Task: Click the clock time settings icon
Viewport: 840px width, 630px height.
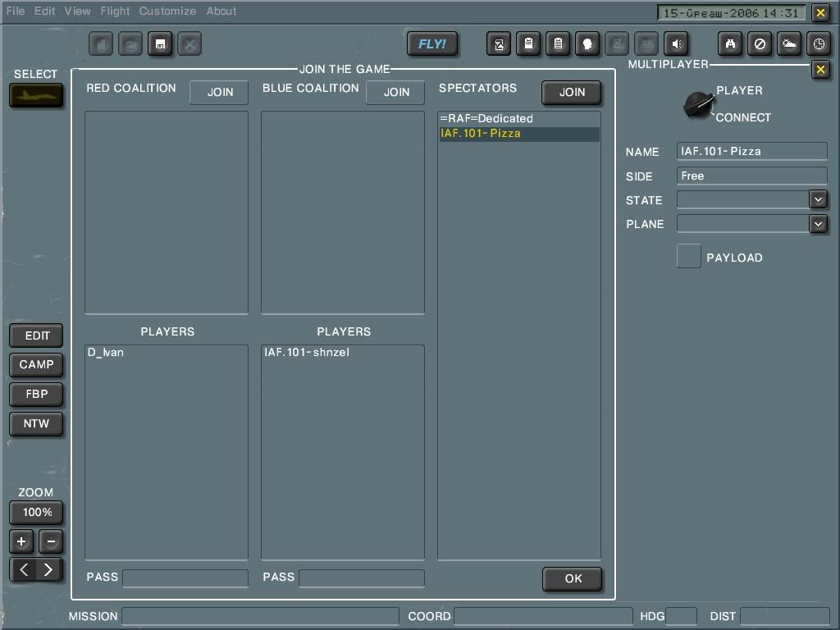Action: [x=819, y=43]
